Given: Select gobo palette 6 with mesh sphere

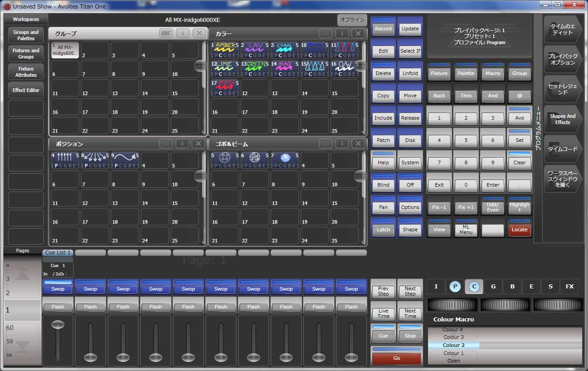Looking at the screenshot, I should [x=255, y=161].
